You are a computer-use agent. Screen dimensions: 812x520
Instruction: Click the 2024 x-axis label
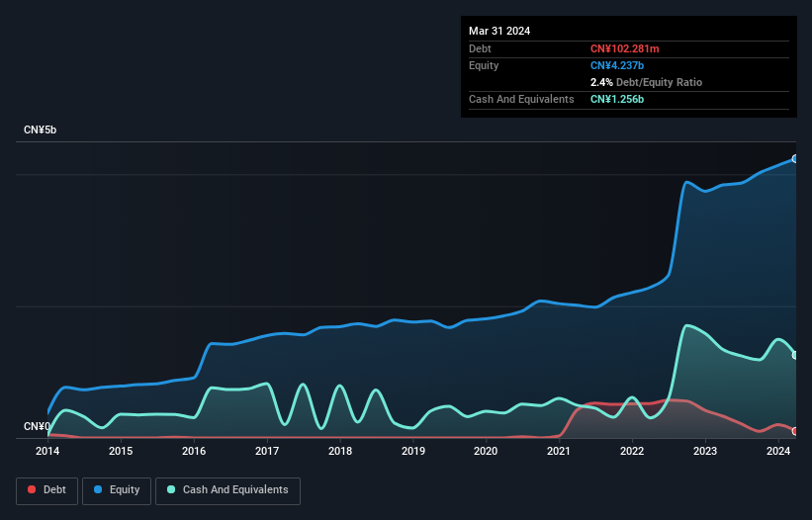point(778,451)
